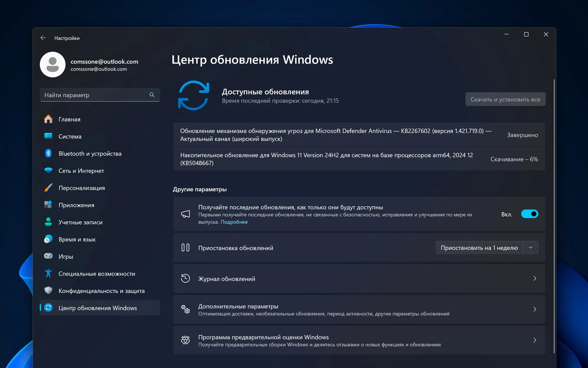Click the Вкл. label beside the toggle

[507, 214]
